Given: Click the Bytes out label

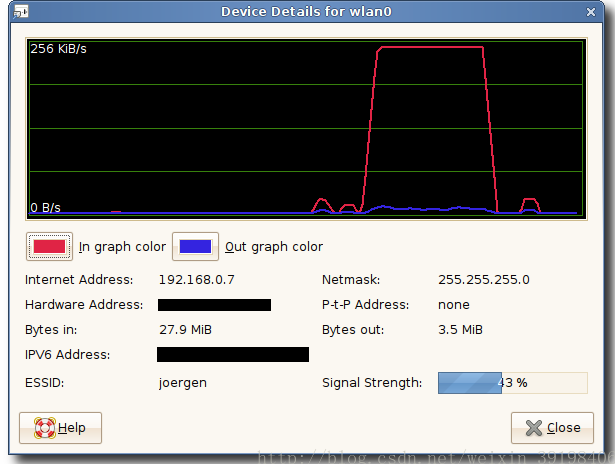Looking at the screenshot, I should (353, 330).
